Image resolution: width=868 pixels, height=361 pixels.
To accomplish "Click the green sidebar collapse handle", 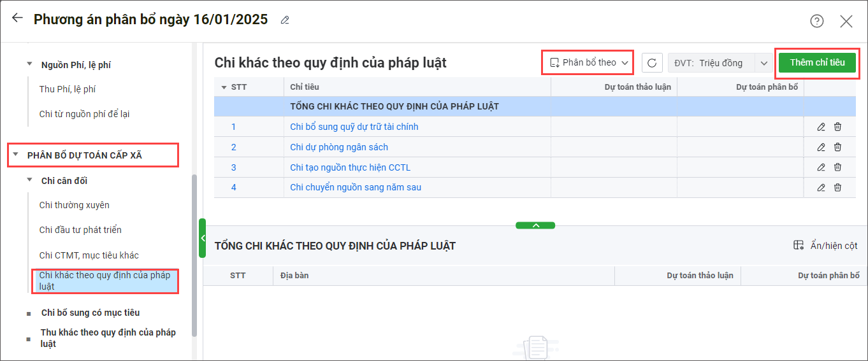I will coord(202,238).
